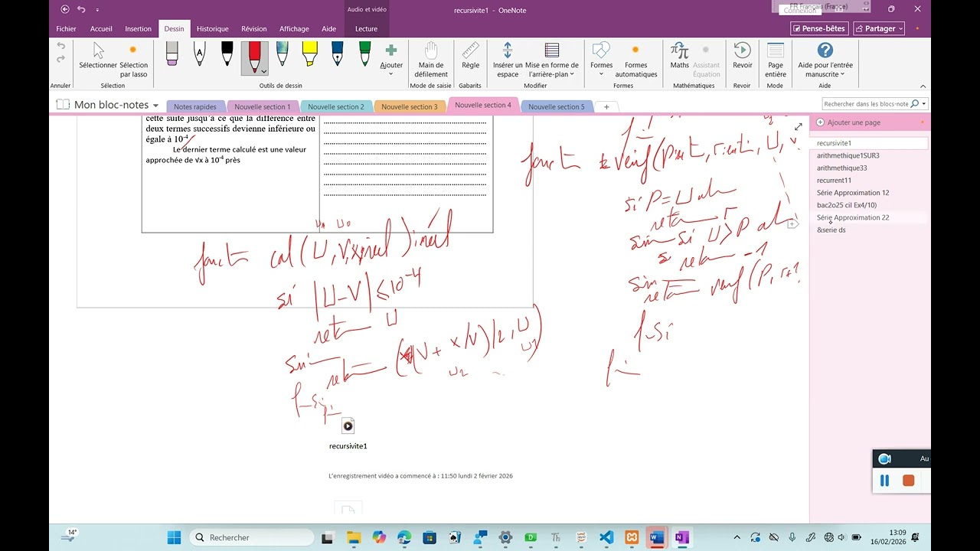Choose the black pen
980x551 pixels.
point(227,53)
